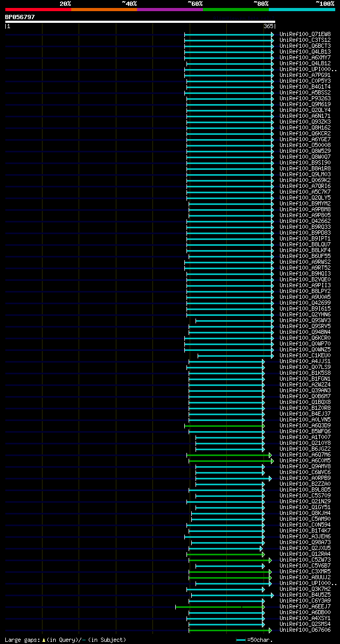
Task: Select the UniRef100_O50008 label
Action: click(x=305, y=145)
